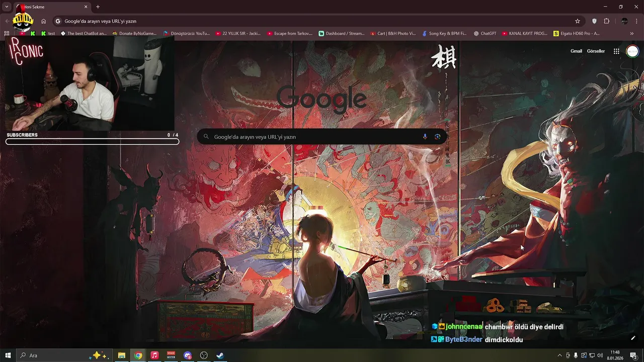
Task: Open the shield extension icon in toolbar
Action: (594, 21)
